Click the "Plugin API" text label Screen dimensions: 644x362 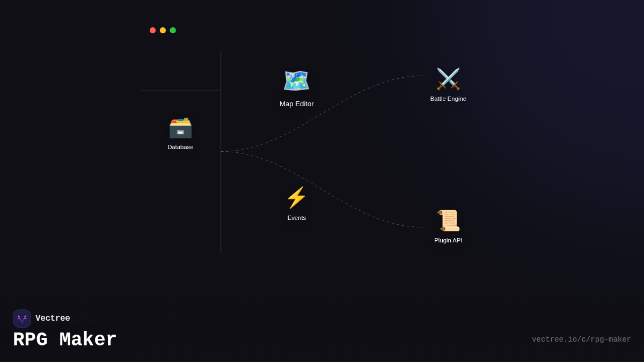448,240
